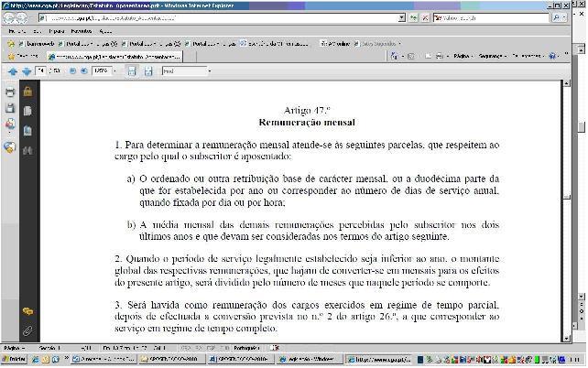Open the Bookmarks panel
The height and width of the screenshot is (368, 588).
click(27, 131)
